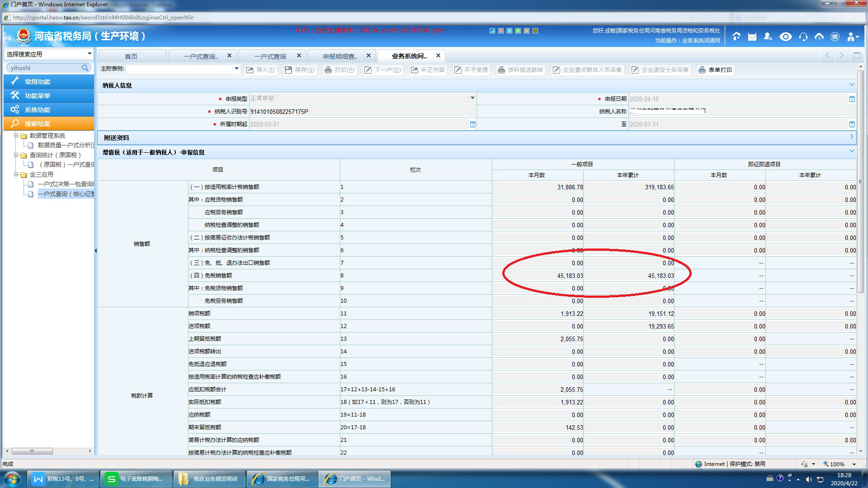Open the user account dropdown icon
Viewport: 868px width, 488px height.
point(853,37)
